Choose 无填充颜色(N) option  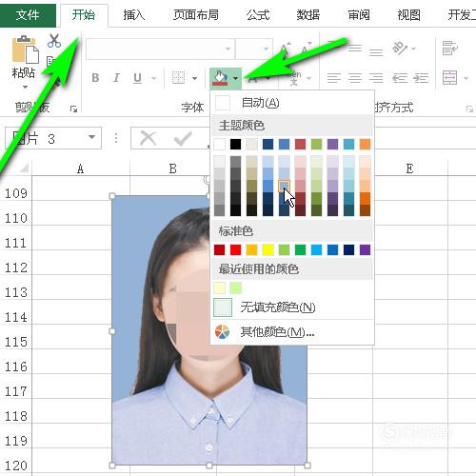tap(292, 307)
